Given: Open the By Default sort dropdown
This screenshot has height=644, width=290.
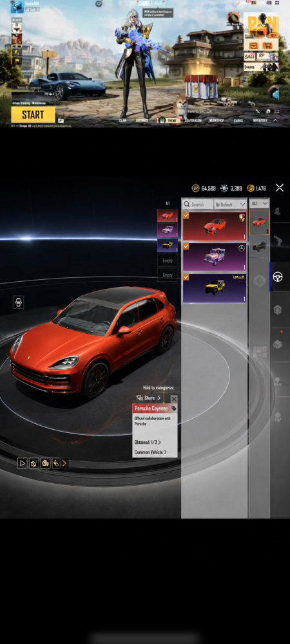Looking at the screenshot, I should (230, 204).
